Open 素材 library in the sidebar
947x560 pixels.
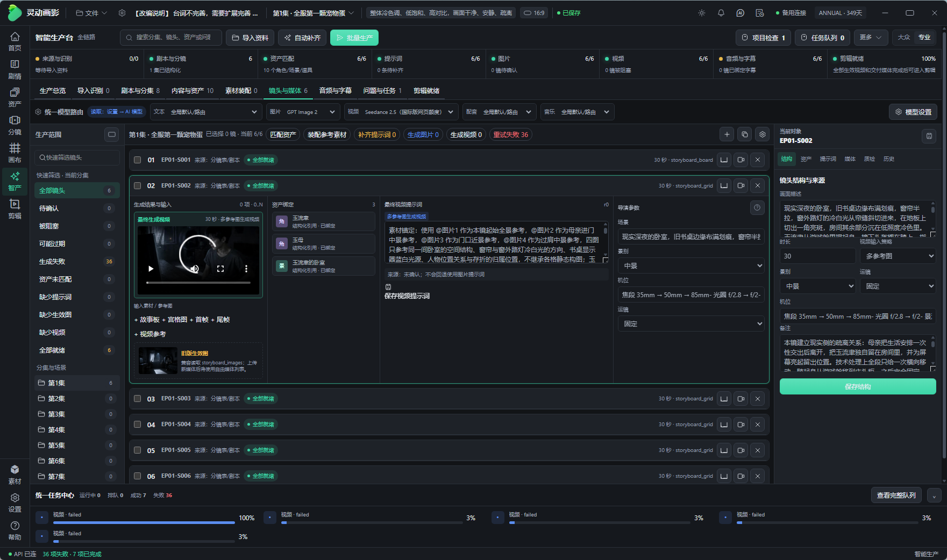[15, 474]
